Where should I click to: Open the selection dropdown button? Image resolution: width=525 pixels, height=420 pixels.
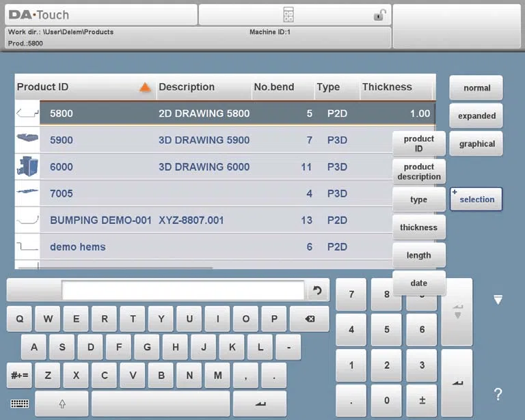pos(476,199)
